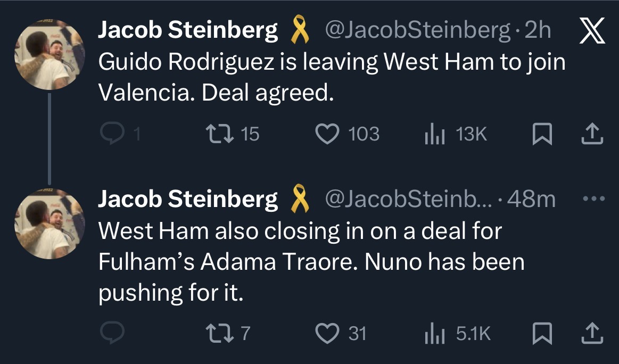This screenshot has width=619, height=364.
Task: Bookmark the Guido Rodriguez tweet
Action: pos(541,134)
